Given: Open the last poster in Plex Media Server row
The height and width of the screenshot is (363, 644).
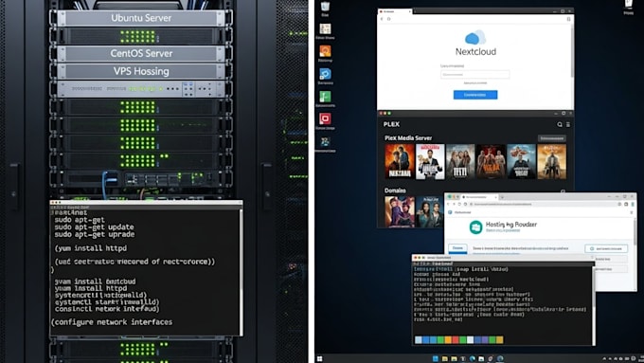Looking at the screenshot, I should pyautogui.click(x=551, y=161).
